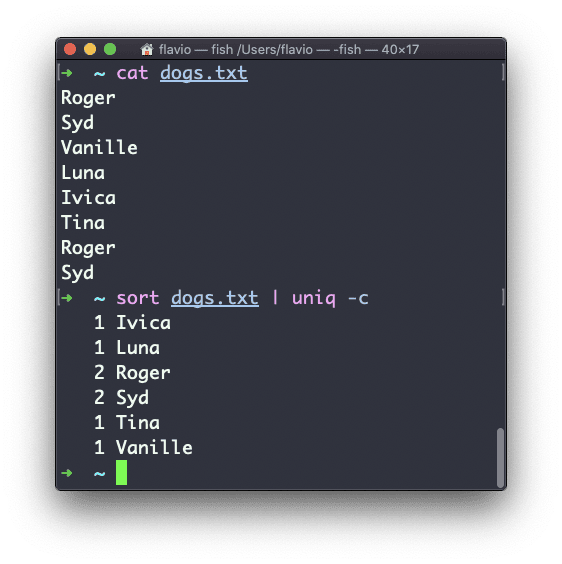562x564 pixels.
Task: Click the green block cursor at the prompt
Action: (x=122, y=473)
